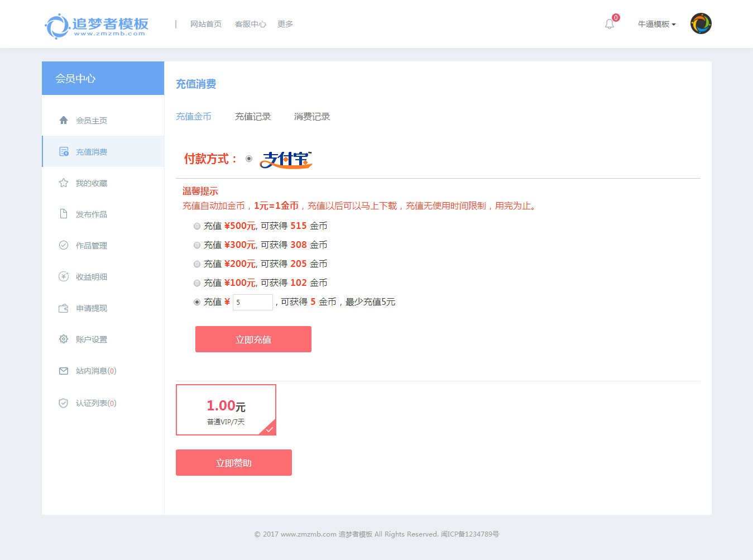Switch to the 充值记录 tab
The image size is (753, 560).
click(252, 117)
